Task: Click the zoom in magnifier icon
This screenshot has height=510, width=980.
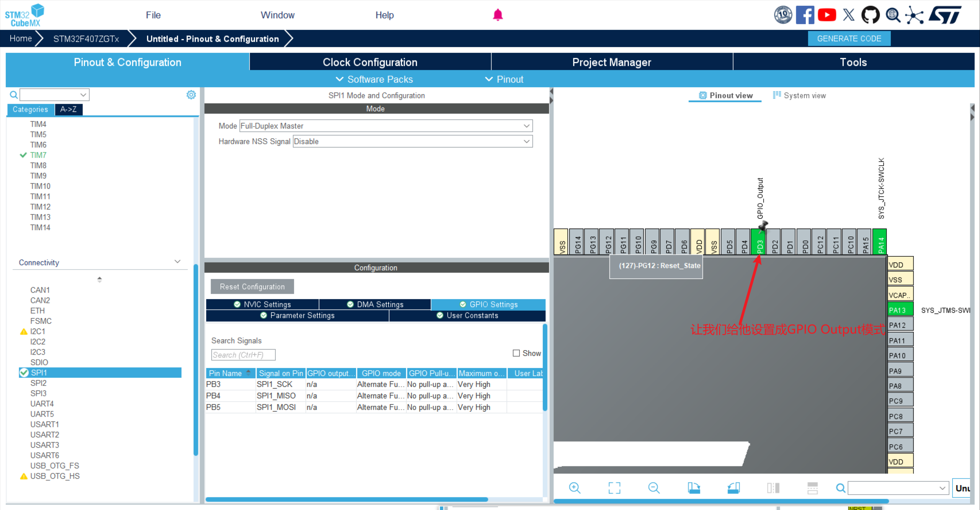Action: (x=575, y=488)
